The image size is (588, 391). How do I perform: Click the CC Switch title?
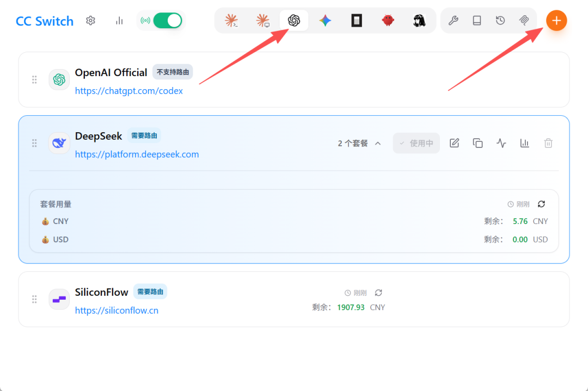tap(45, 21)
